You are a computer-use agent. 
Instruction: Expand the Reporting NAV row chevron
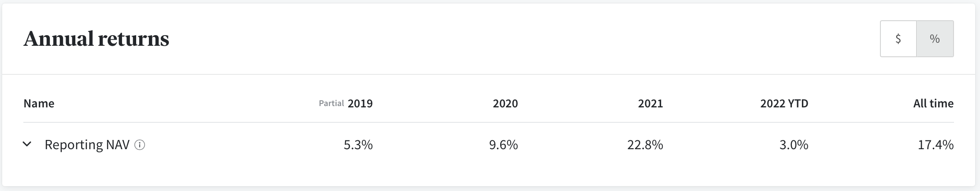pyautogui.click(x=27, y=144)
